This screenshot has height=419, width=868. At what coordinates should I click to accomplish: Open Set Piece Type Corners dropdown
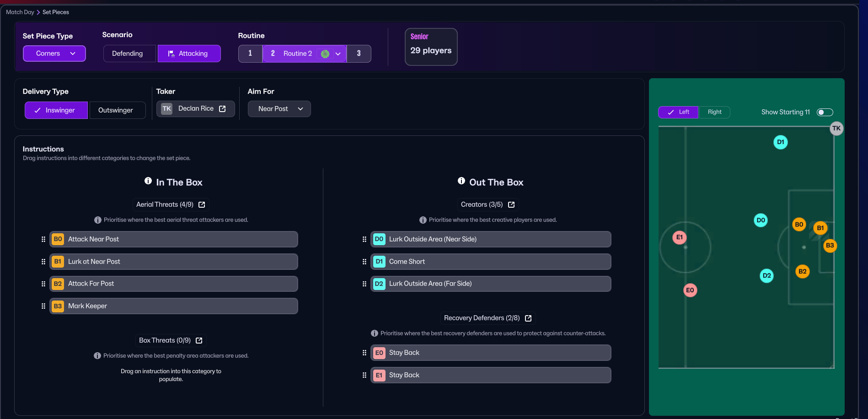pos(54,54)
